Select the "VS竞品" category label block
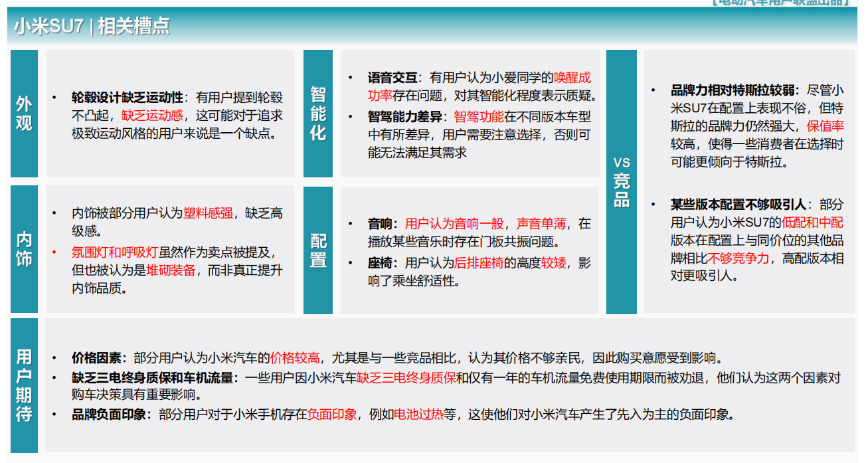Viewport: 868px width, 463px height. (622, 182)
